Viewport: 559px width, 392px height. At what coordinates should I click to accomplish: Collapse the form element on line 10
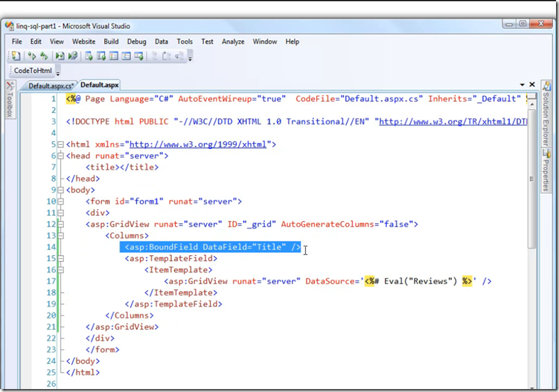click(x=60, y=202)
